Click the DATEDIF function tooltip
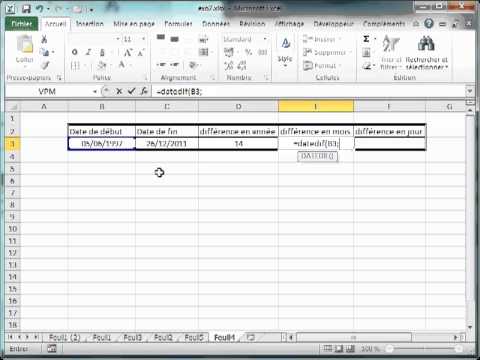 317,156
